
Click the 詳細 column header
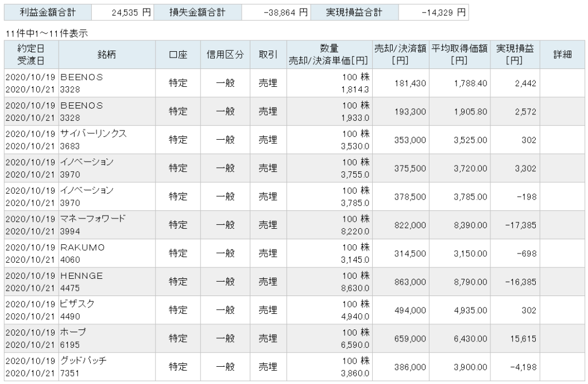coord(562,55)
